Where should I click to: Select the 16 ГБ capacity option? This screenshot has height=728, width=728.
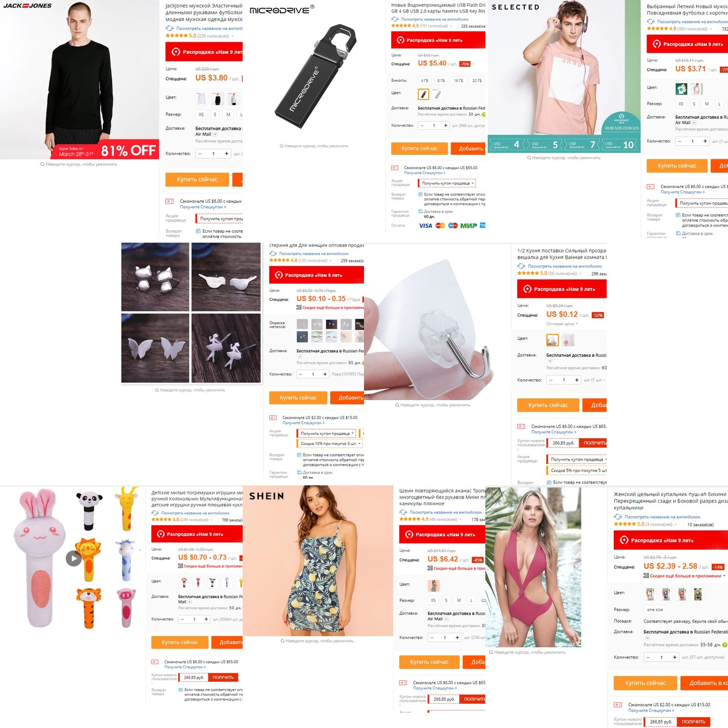coord(458,80)
